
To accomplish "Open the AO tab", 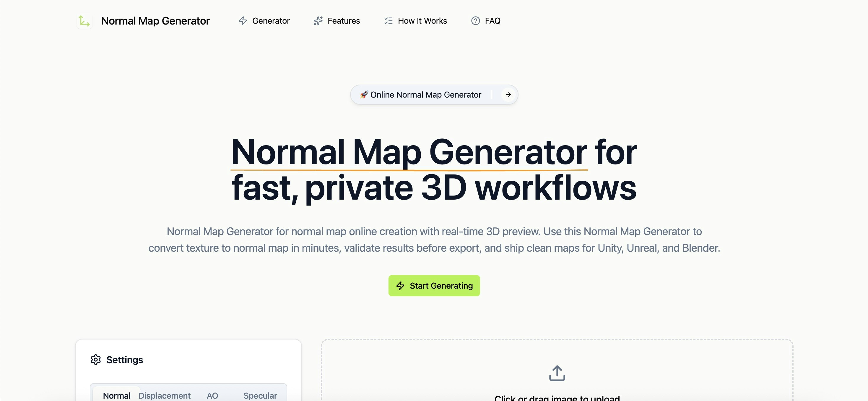I will [x=212, y=395].
